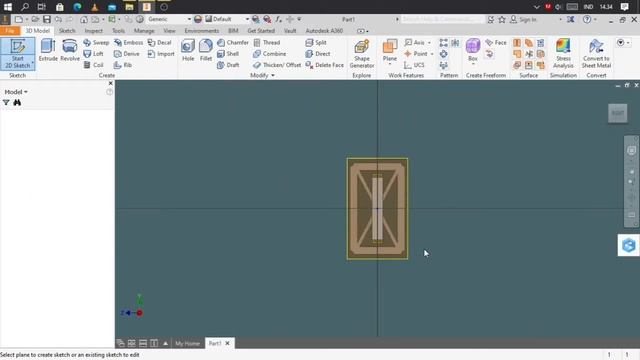
Task: Open the Get Started tab
Action: [261, 31]
